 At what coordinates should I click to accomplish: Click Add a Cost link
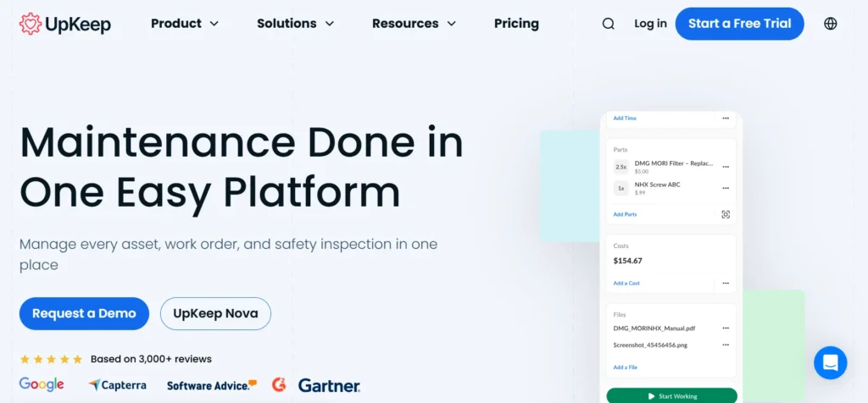click(x=626, y=283)
